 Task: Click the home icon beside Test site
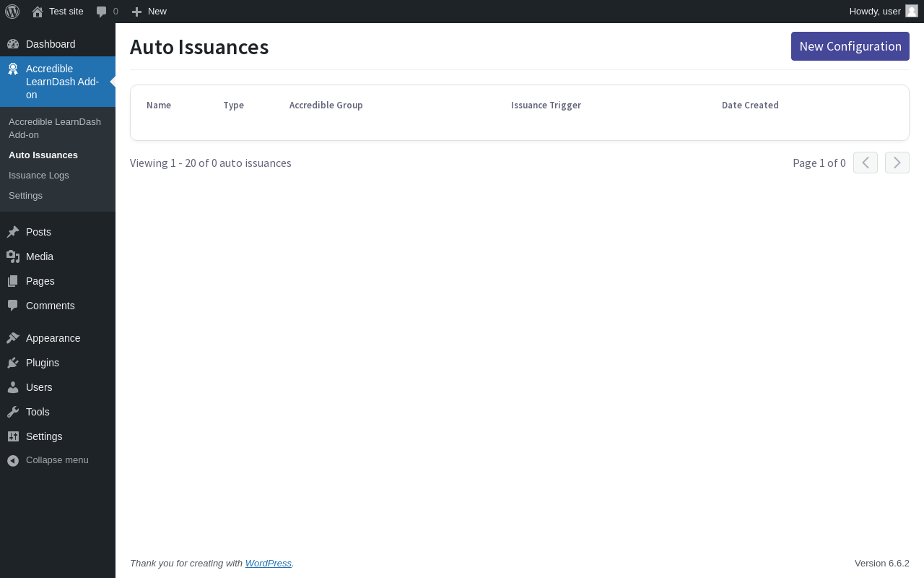pos(38,12)
